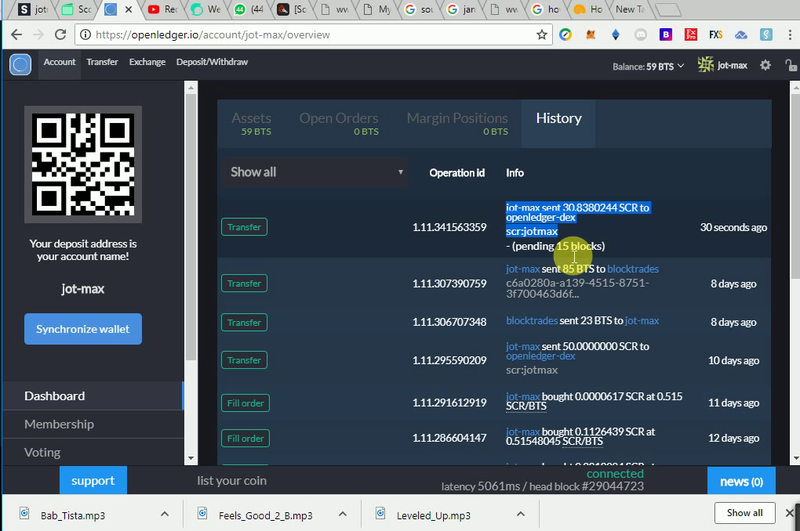Click the teal S extension icon

(766, 35)
